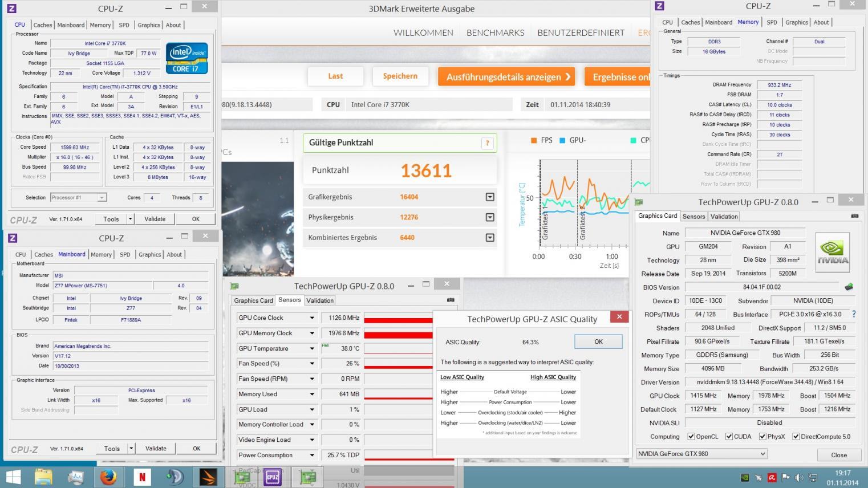This screenshot has height=488, width=868.
Task: Click the Speichern button
Action: tap(400, 76)
